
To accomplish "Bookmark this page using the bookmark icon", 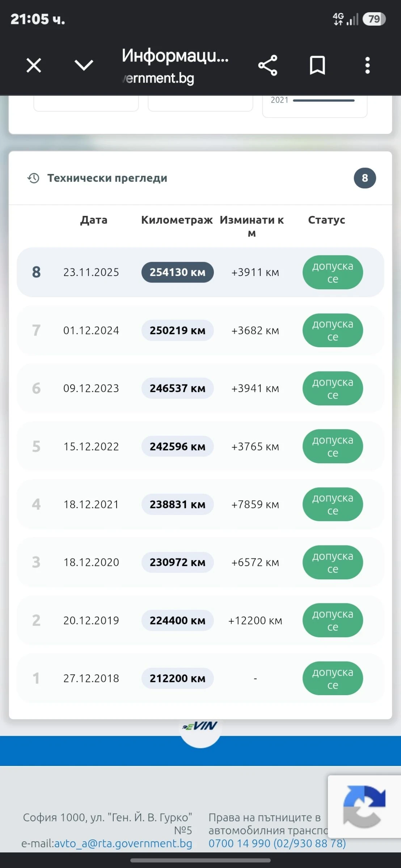I will coord(317,65).
